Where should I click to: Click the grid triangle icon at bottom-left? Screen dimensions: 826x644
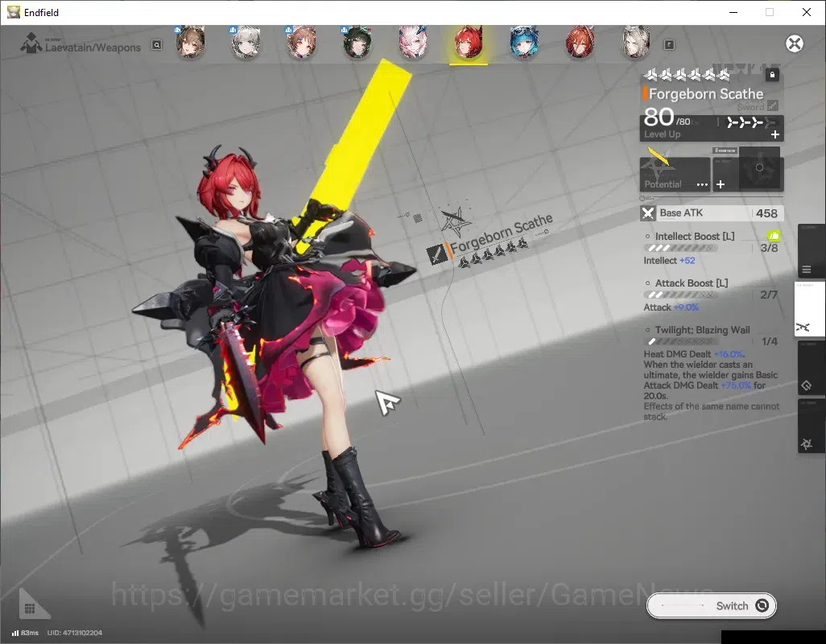coord(31,606)
